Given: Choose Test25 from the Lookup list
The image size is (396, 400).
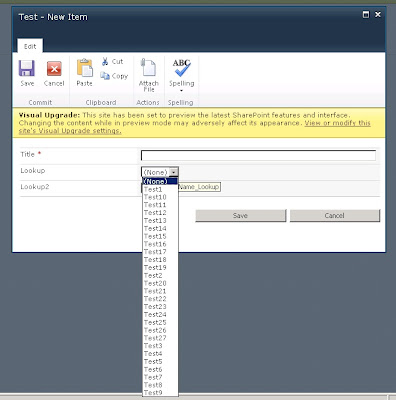Looking at the screenshot, I should pyautogui.click(x=160, y=322).
